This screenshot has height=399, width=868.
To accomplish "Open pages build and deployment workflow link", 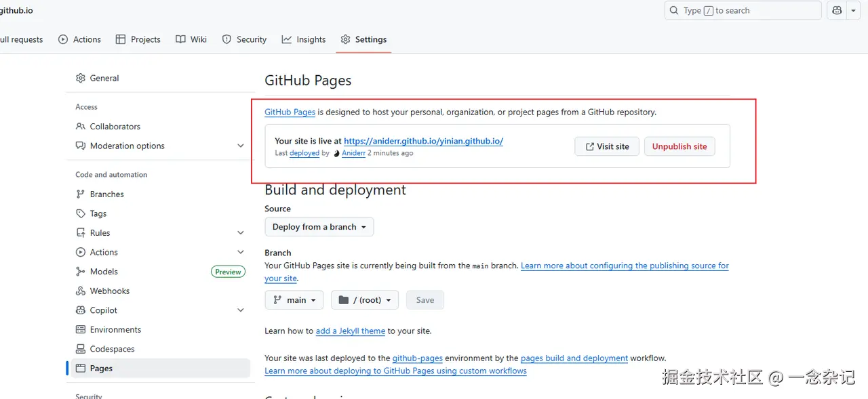I will tap(574, 358).
